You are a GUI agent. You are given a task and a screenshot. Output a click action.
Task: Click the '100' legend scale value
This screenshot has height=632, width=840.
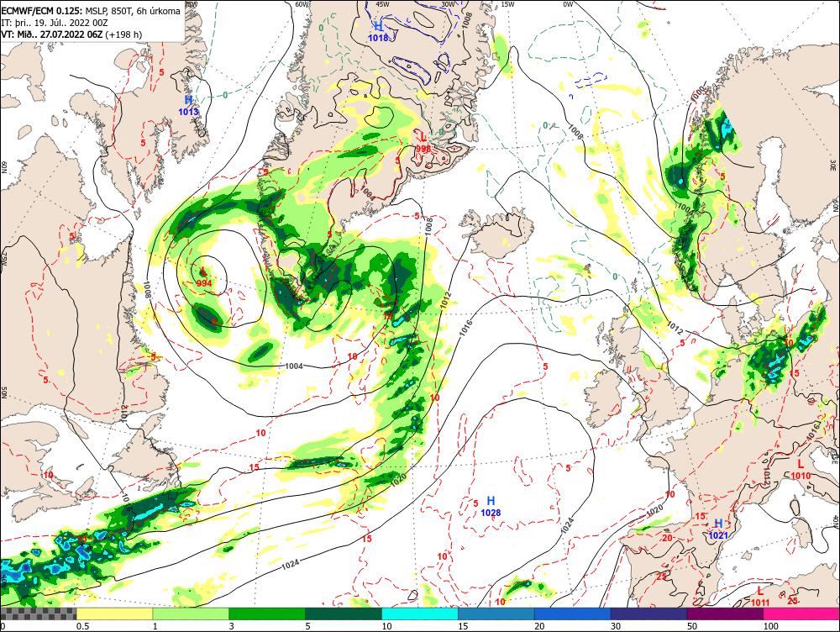click(771, 626)
